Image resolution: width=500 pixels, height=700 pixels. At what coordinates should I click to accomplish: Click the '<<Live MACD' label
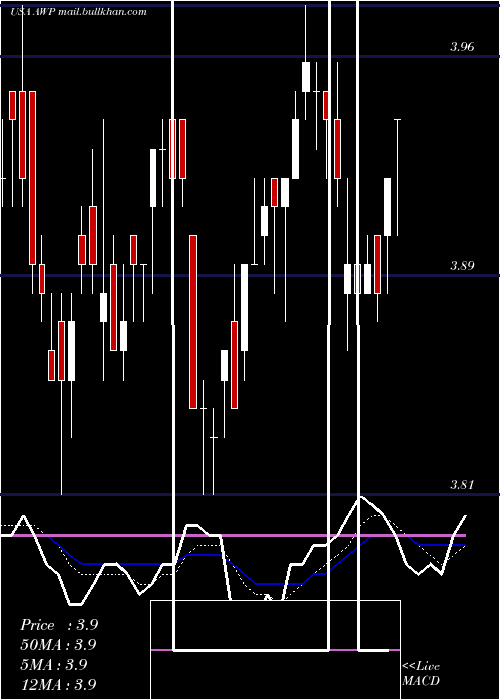(x=421, y=673)
